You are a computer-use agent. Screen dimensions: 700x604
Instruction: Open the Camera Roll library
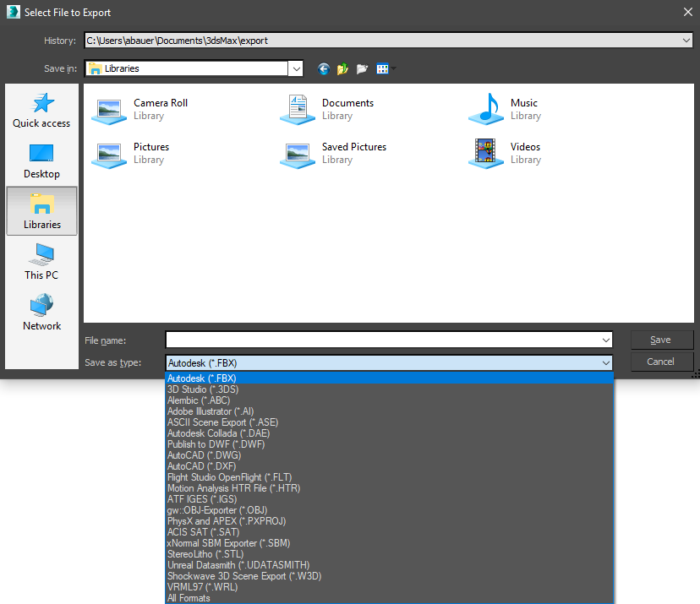139,109
